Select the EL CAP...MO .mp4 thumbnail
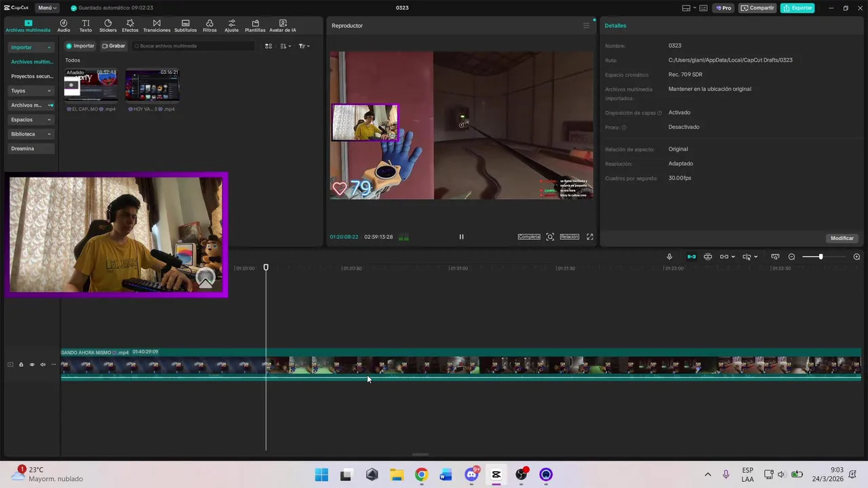The height and width of the screenshot is (488, 868). 91,85
